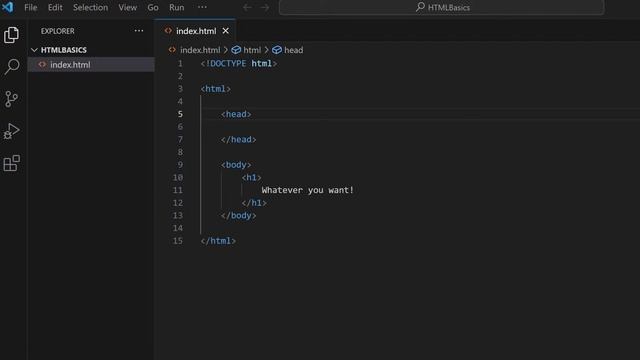This screenshot has height=360, width=640.
Task: Click the Go Back arrow in title bar
Action: click(247, 7)
